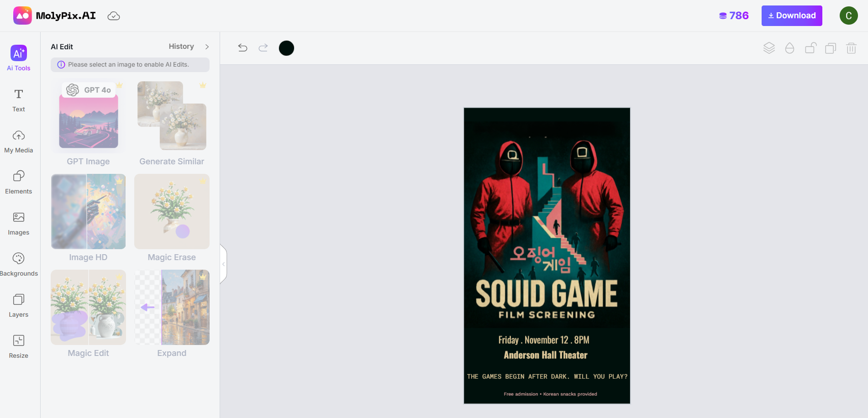This screenshot has width=868, height=418.
Task: Select the FILM SCREENING text on poster
Action: pyautogui.click(x=547, y=315)
